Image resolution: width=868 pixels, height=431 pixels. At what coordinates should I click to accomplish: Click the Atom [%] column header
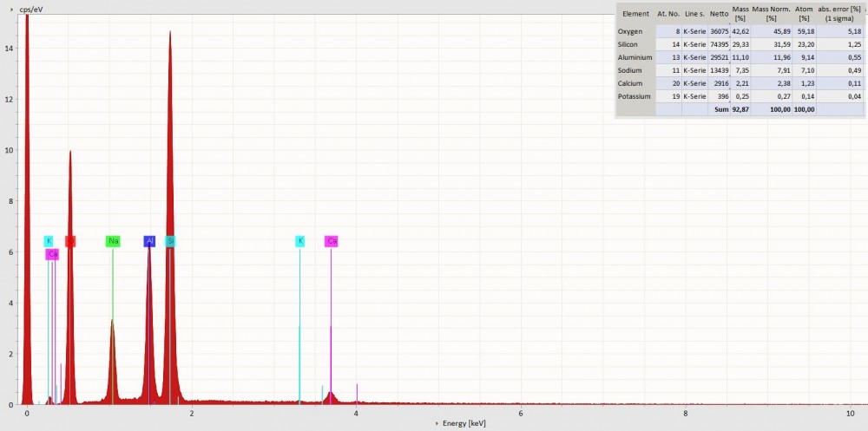(x=804, y=14)
